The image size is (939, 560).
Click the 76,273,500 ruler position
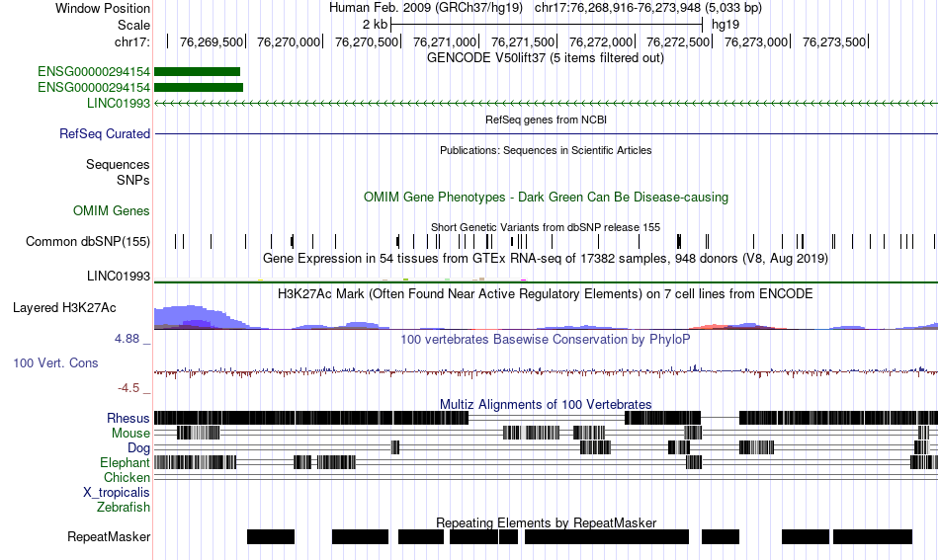point(834,41)
